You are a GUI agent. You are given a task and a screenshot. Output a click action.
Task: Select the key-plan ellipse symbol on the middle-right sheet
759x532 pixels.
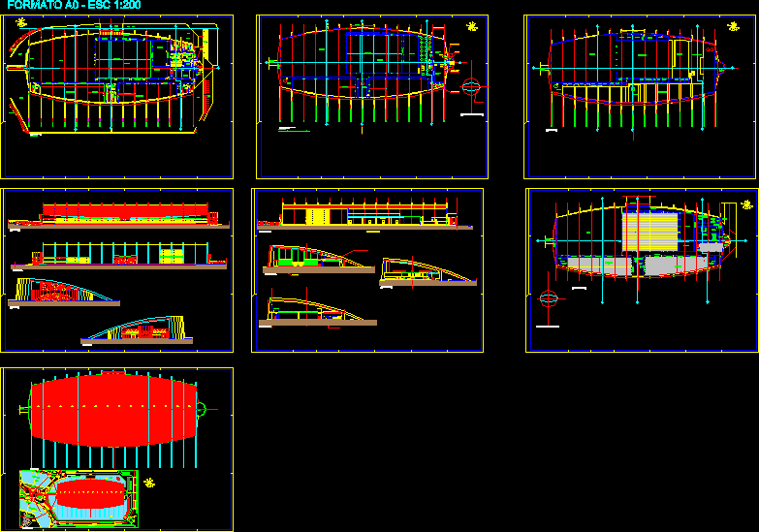point(548,299)
